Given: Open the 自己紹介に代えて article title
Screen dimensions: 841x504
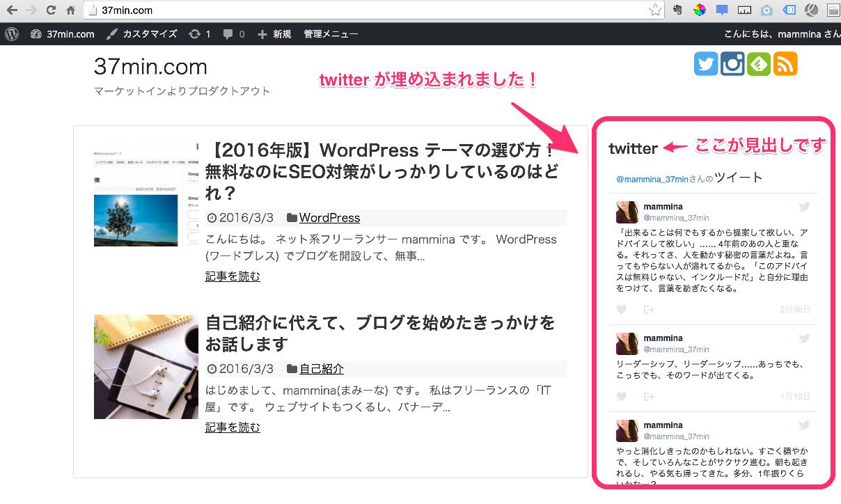Looking at the screenshot, I should point(380,333).
